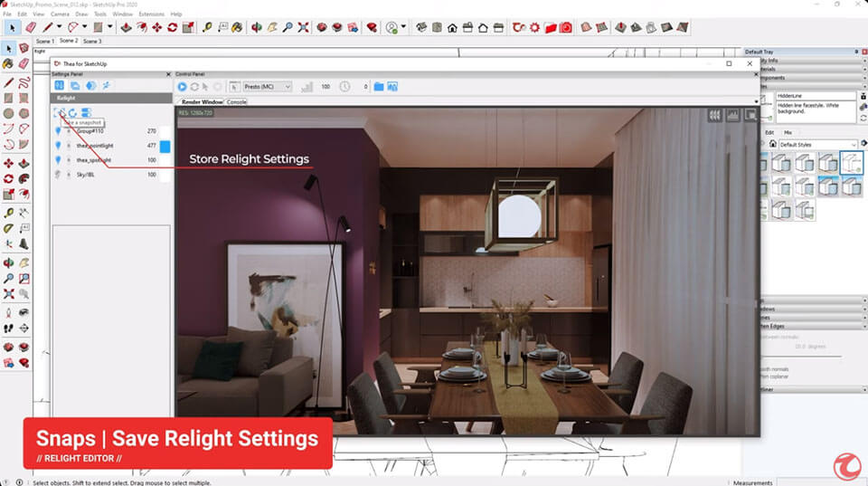Switch to the Console tab
Image resolution: width=868 pixels, height=486 pixels.
click(x=236, y=102)
